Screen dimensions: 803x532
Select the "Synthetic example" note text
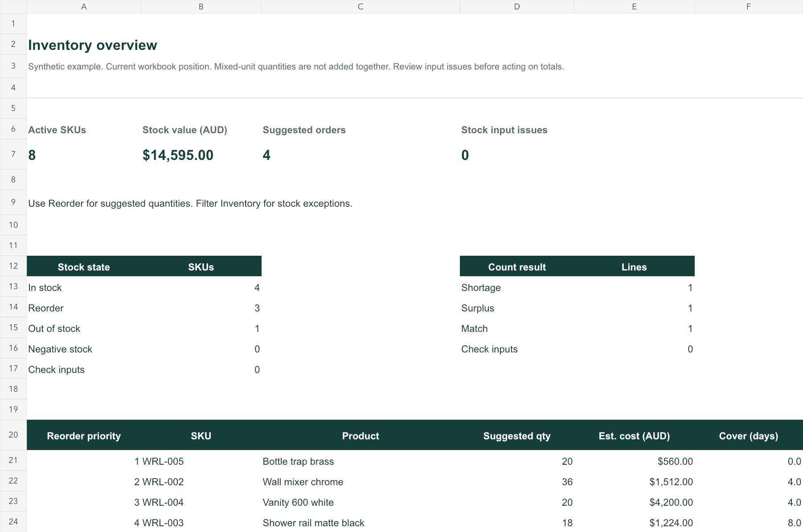pos(296,66)
